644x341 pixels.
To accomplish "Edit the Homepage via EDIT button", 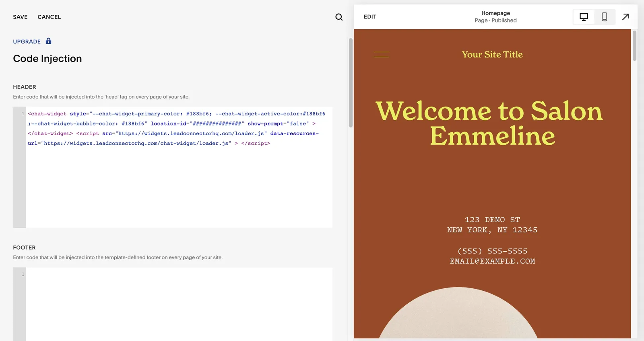I will point(370,17).
